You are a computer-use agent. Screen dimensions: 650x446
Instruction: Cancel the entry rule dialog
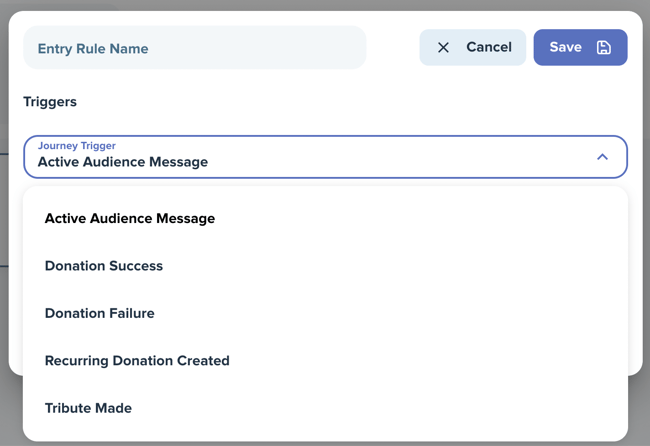point(473,47)
